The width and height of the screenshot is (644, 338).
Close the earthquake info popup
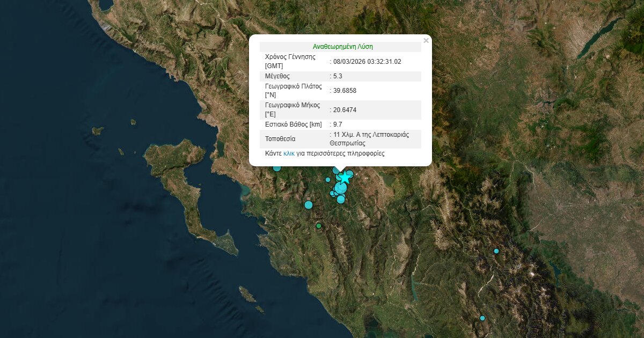coord(426,40)
